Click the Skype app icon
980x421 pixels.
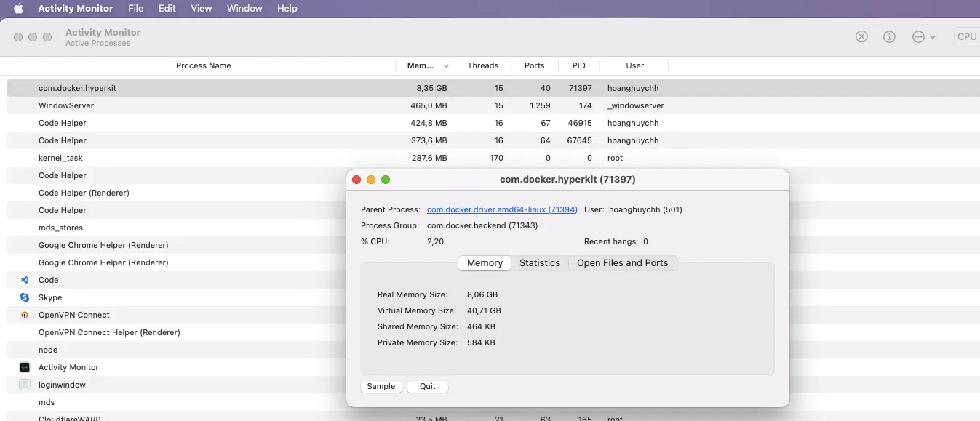pyautogui.click(x=25, y=297)
